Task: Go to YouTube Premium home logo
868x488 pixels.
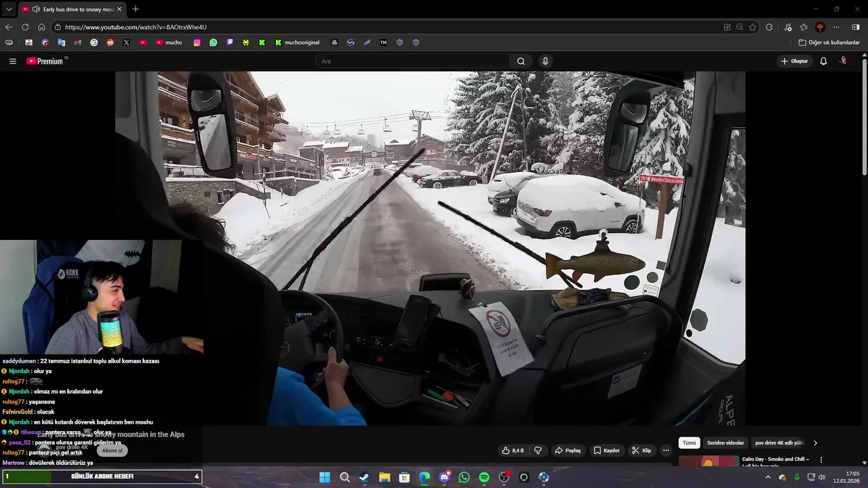Action: [46, 61]
